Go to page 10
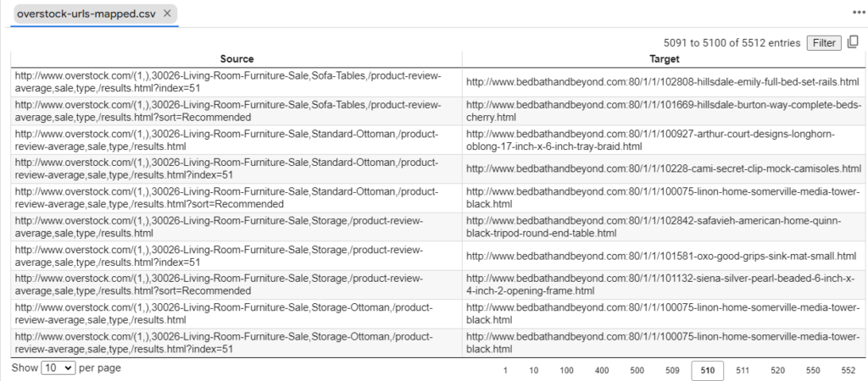Screen dimensions: 868x381 [x=533, y=371]
